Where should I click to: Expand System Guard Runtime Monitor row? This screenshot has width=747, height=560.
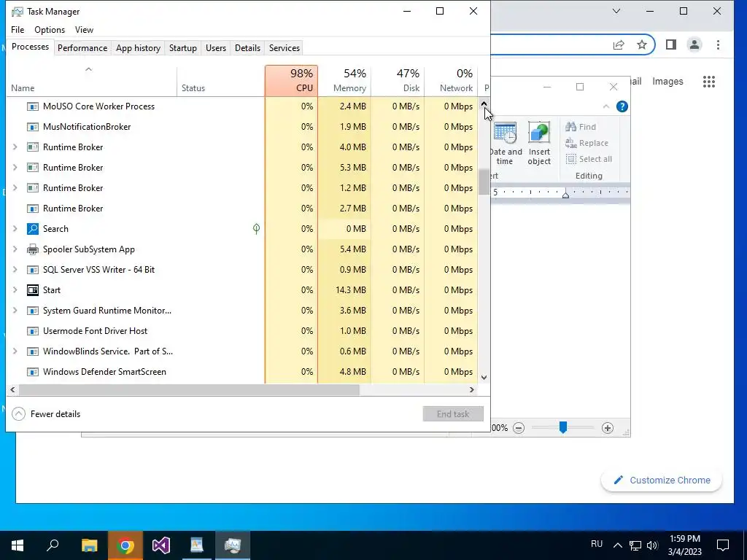point(15,311)
